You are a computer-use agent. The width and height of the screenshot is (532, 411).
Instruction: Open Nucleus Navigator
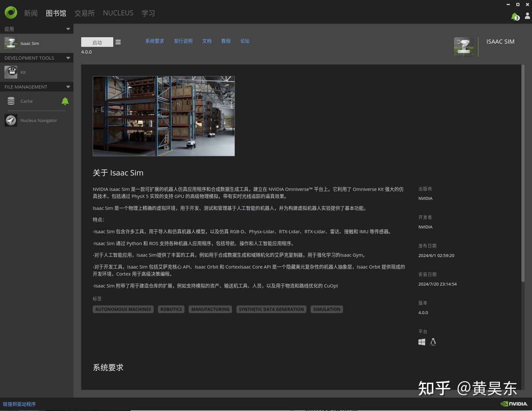[38, 120]
